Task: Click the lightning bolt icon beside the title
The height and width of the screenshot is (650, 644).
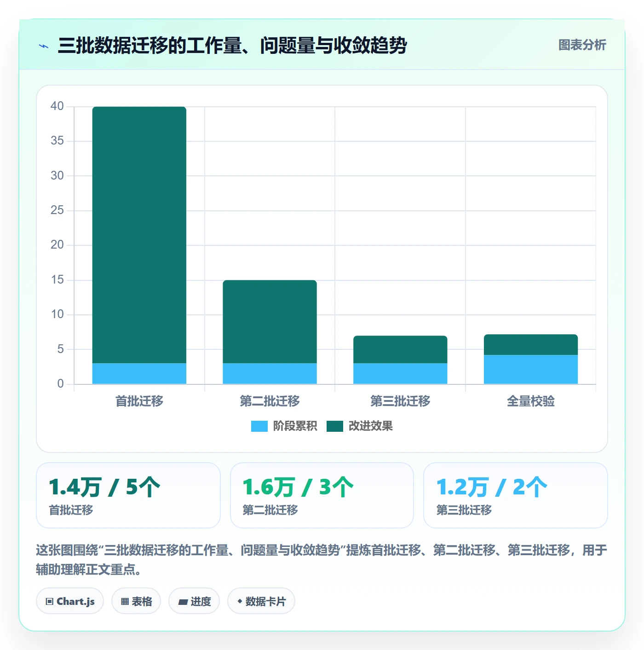Action: (x=44, y=46)
